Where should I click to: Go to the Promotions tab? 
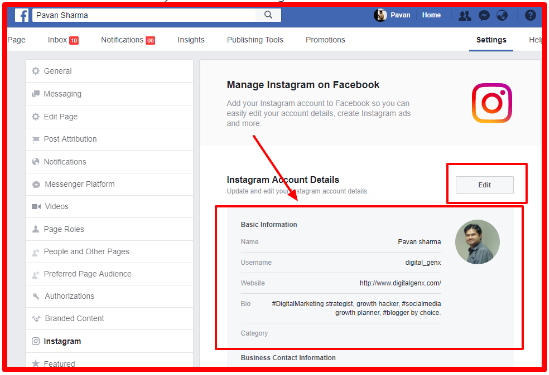325,40
